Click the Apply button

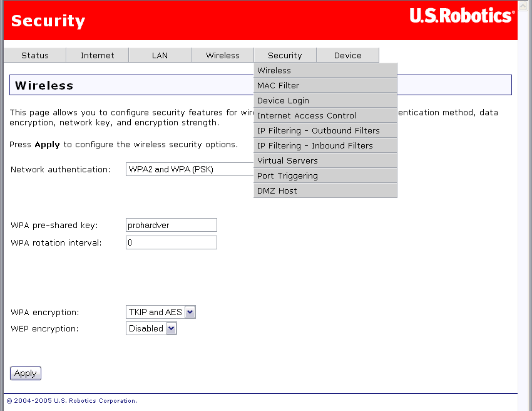(x=26, y=373)
